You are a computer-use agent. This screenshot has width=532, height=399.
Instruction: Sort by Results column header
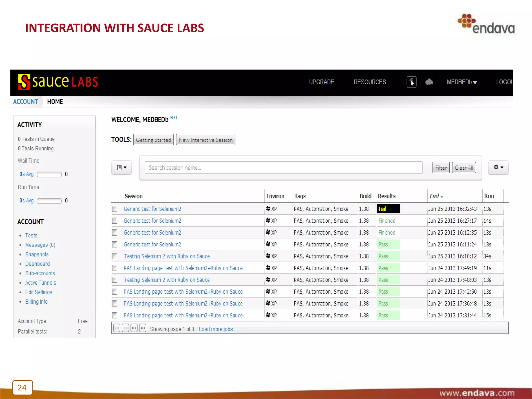[387, 196]
